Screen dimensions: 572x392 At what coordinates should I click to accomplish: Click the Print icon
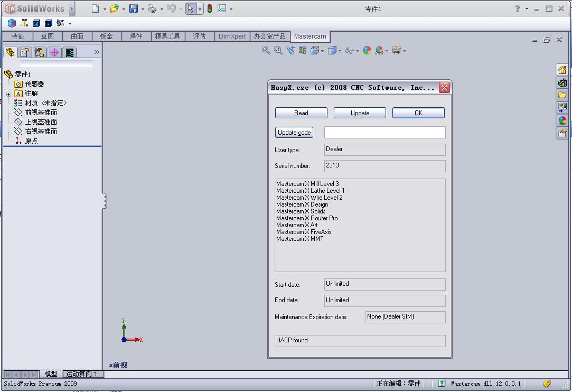point(153,8)
